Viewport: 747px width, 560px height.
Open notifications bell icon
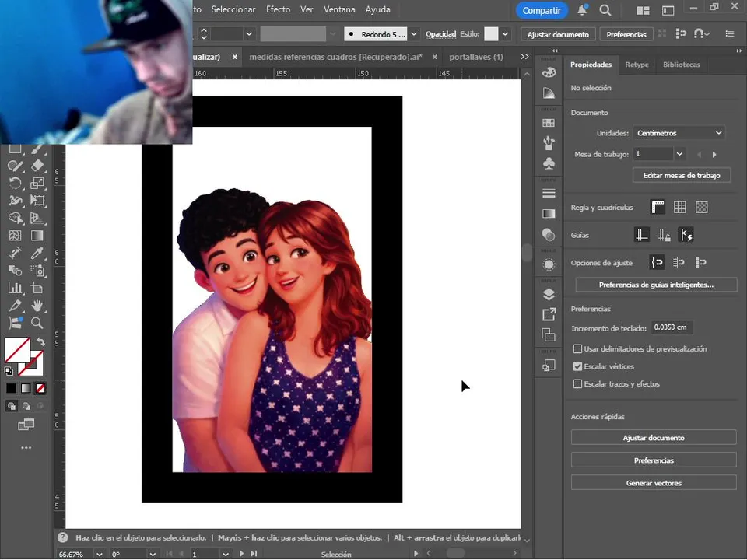coord(582,10)
